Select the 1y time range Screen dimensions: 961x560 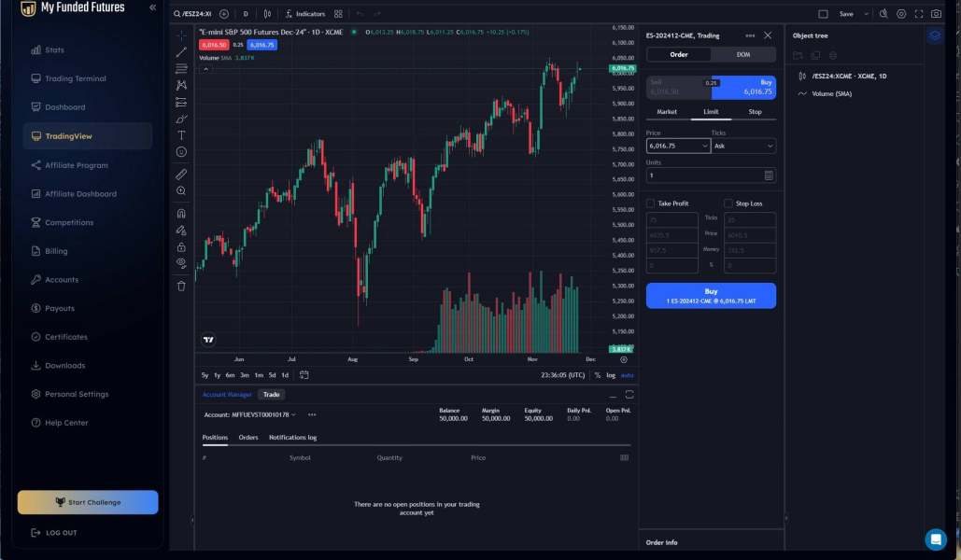point(217,375)
